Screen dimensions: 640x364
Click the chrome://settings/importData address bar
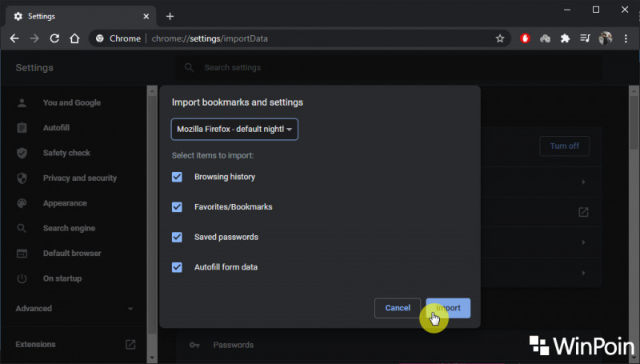[300, 38]
